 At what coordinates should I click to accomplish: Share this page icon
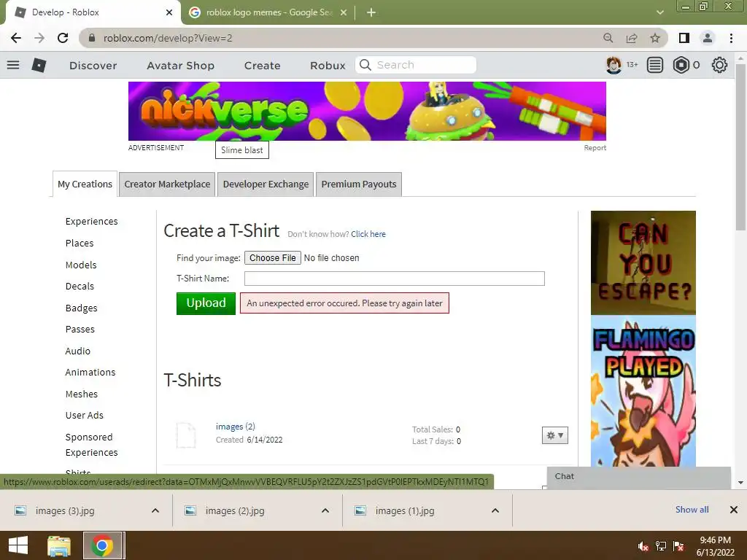632,38
